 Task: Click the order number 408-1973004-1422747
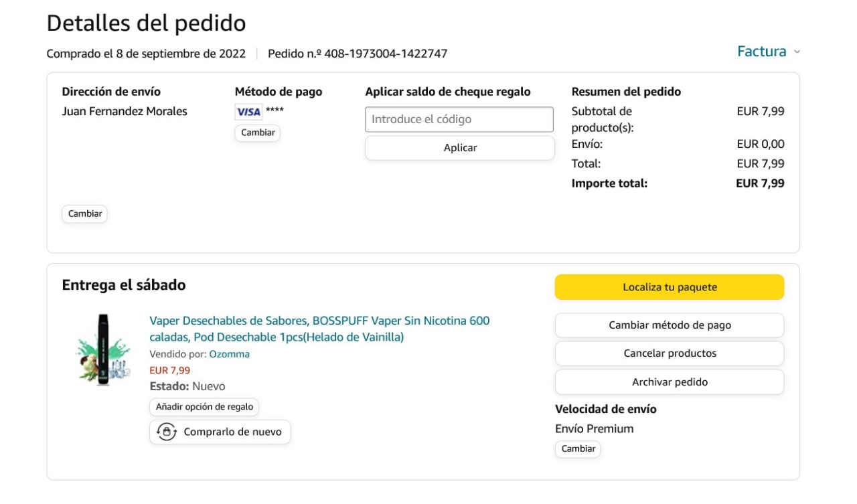click(386, 54)
